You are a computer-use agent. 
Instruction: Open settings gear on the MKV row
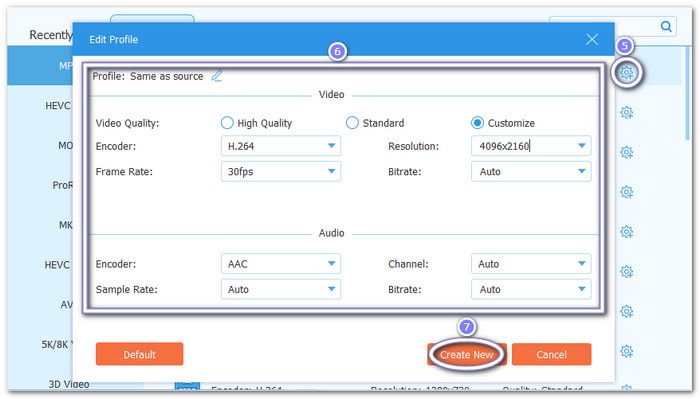point(627,232)
